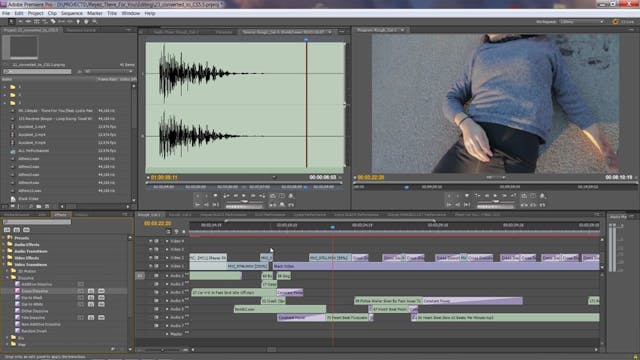This screenshot has height=360, width=640.
Task: Expand the Audio Transitions folder
Action: (x=4, y=251)
